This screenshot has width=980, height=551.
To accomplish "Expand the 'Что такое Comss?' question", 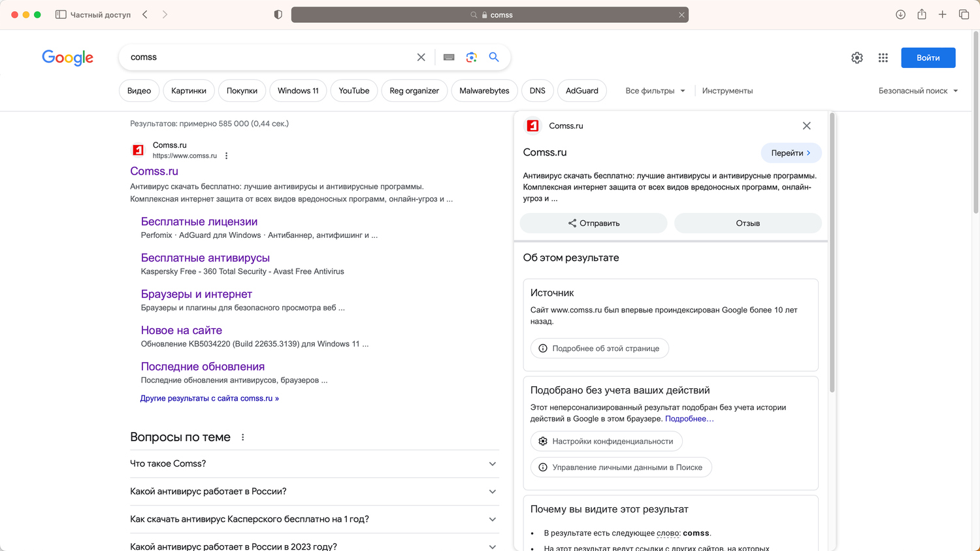I will [493, 464].
